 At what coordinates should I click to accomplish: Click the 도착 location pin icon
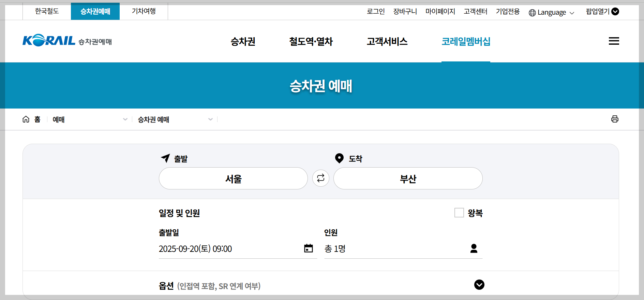[x=339, y=158]
